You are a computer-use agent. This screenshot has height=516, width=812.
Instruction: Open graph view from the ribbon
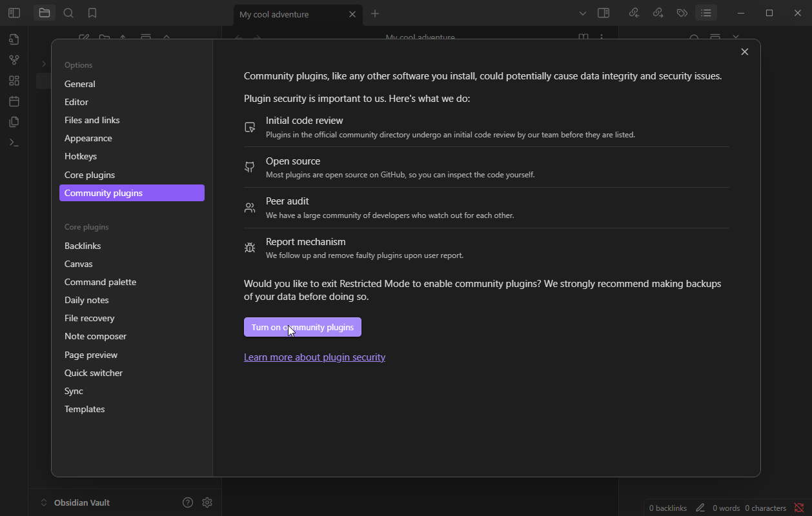click(x=14, y=60)
